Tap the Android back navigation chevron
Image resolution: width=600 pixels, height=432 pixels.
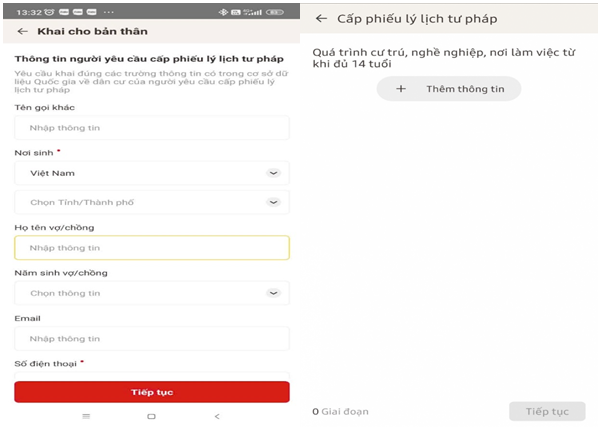point(217,416)
